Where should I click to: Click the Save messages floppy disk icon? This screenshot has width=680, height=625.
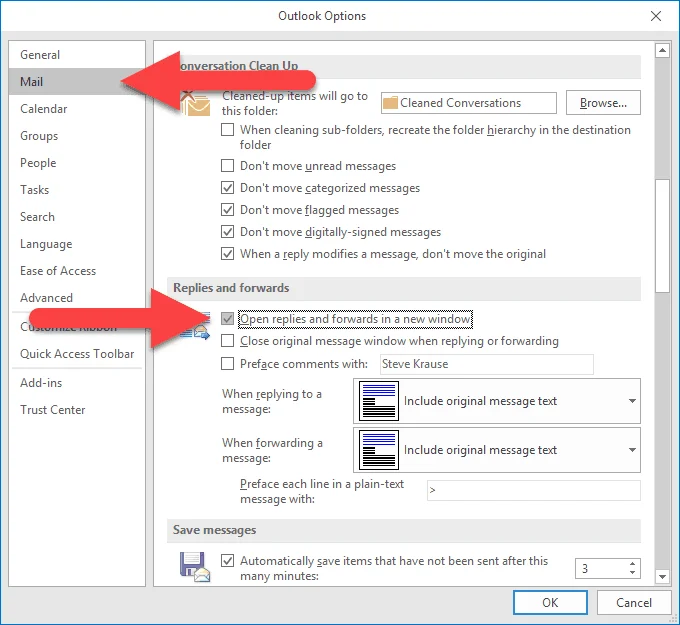(195, 566)
